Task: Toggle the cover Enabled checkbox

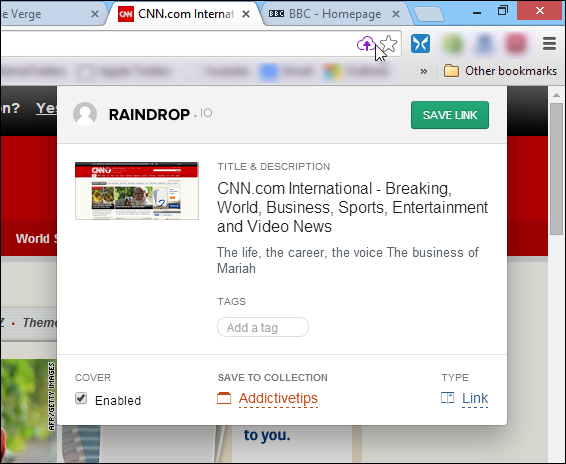Action: tap(81, 399)
